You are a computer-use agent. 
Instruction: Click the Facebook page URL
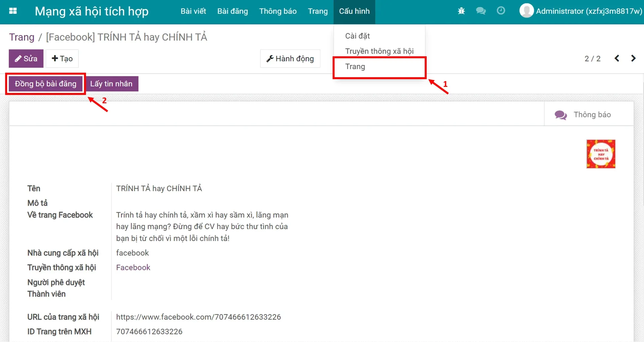(199, 317)
